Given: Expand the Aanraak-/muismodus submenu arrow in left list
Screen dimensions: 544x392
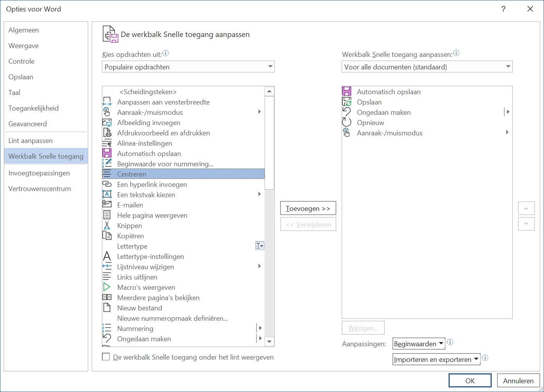Looking at the screenshot, I should (x=260, y=112).
